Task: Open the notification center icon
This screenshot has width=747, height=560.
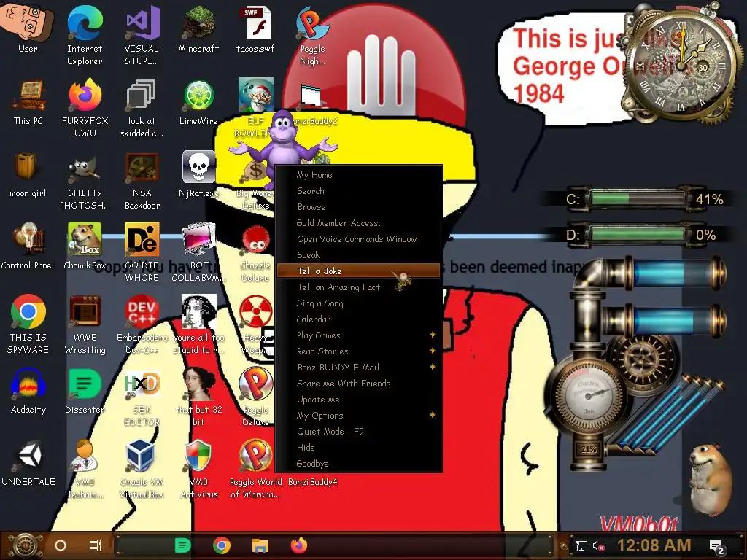Action: pos(717,546)
